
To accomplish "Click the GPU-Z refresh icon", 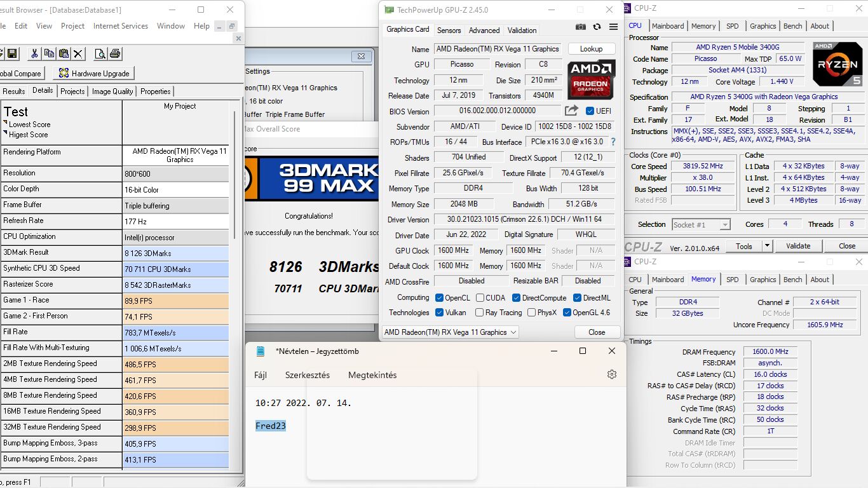I will (597, 27).
